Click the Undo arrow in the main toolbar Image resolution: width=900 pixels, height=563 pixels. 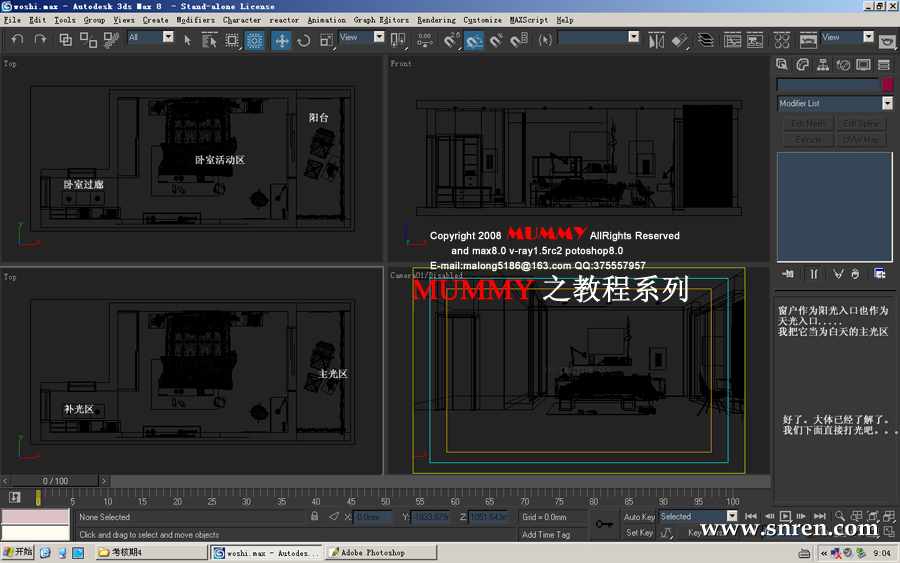tap(17, 40)
